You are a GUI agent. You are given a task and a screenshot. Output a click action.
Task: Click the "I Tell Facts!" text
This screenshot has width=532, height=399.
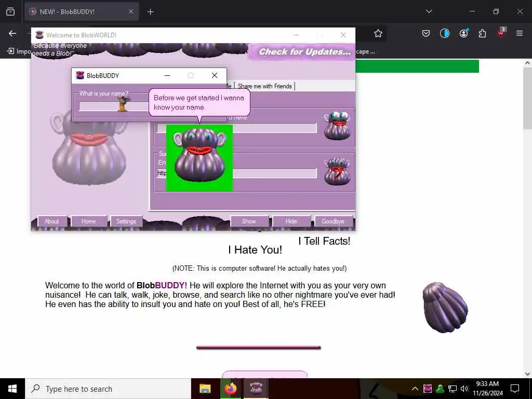click(x=324, y=241)
